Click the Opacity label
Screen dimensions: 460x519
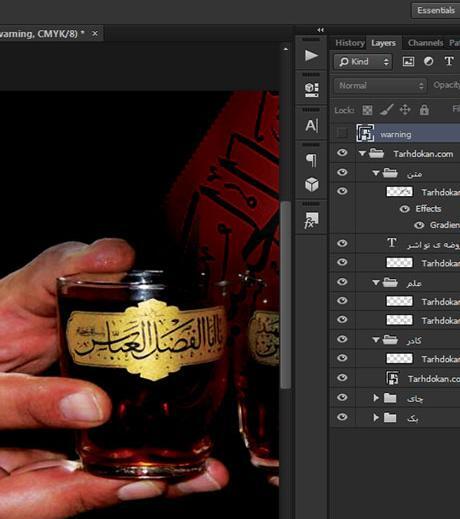446,85
